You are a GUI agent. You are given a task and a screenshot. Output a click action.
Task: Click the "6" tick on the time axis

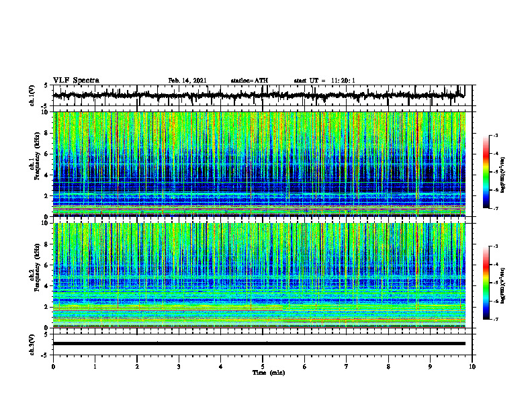(304, 367)
